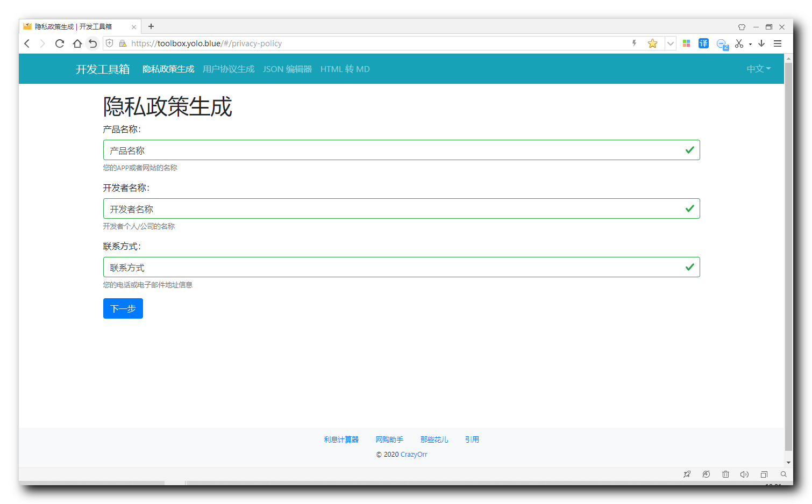Toggle speed mode with the lightning icon
The width and height of the screenshot is (812, 504).
(634, 44)
